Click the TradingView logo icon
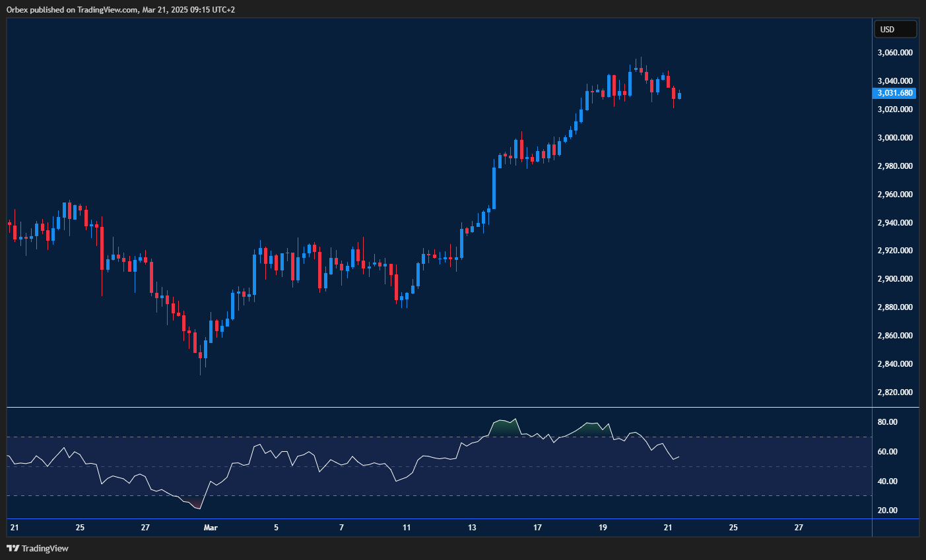 [13, 548]
